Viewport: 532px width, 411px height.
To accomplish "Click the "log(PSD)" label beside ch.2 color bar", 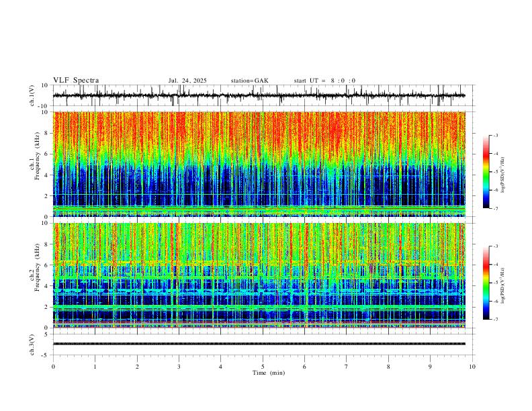I will 503,285.
